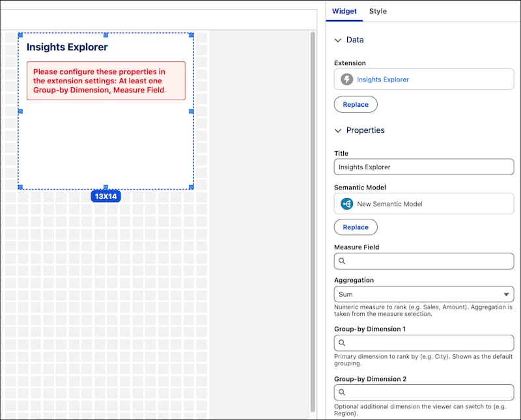Click the left-middle widget resize handle

coord(20,111)
